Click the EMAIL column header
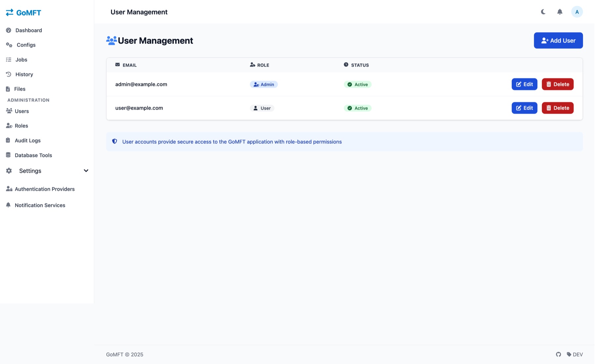Screen dimensions: 595x364 point(126,65)
